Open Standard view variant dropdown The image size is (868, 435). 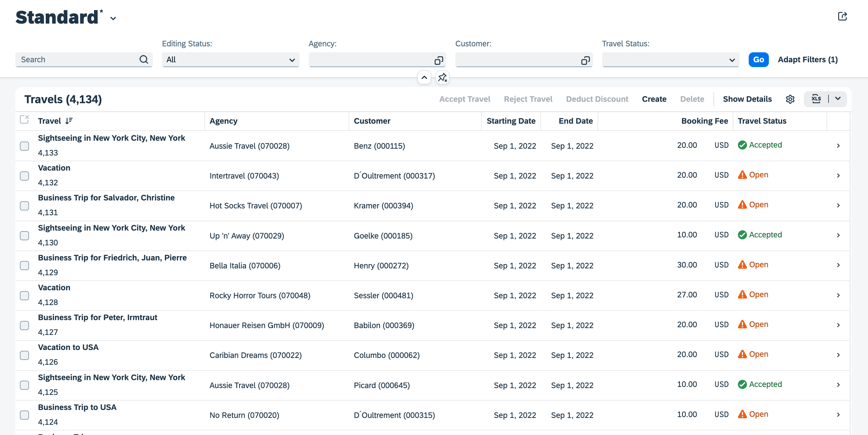(113, 18)
